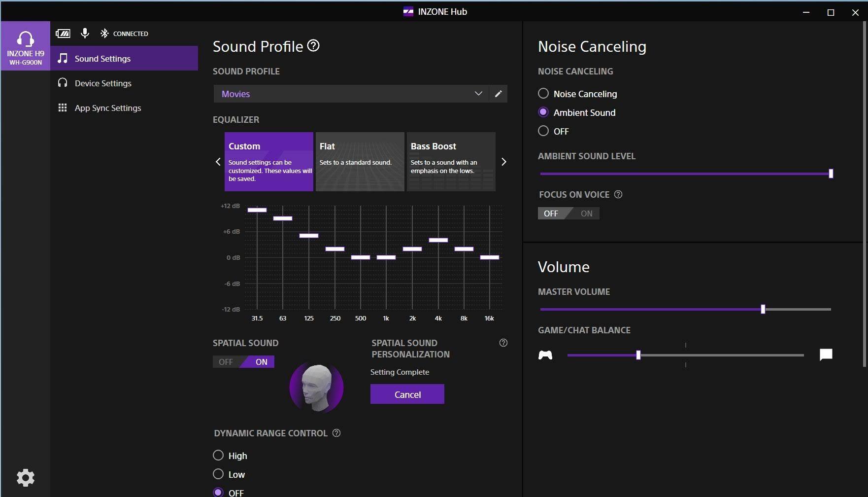Turn Focus on Voice on
Viewport: 868px width, 497px height.
point(586,213)
